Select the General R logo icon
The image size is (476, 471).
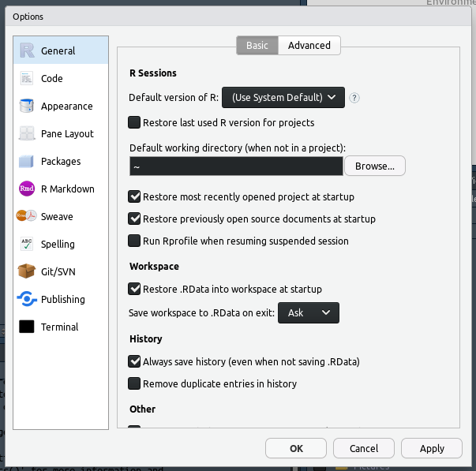[27, 50]
